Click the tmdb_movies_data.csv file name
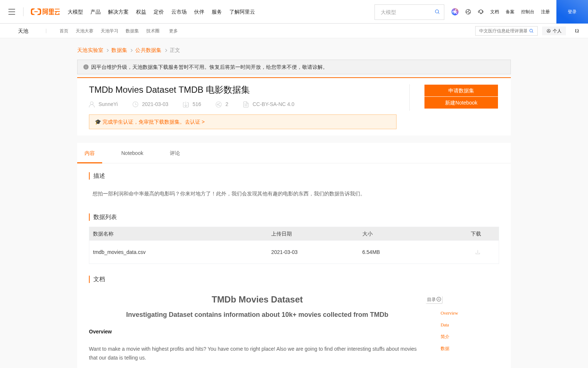The height and width of the screenshot is (368, 588). coord(119,252)
